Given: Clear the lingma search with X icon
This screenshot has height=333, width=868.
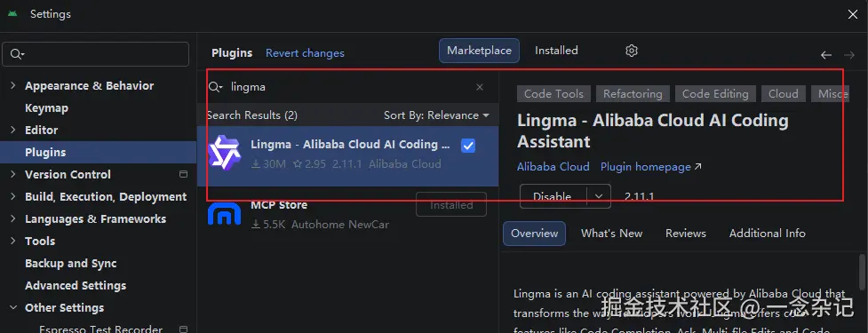Looking at the screenshot, I should [480, 87].
